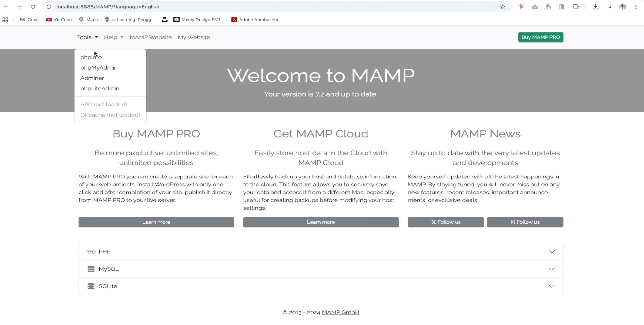This screenshot has width=644, height=325.
Task: Open My Website nav link
Action: tap(194, 37)
